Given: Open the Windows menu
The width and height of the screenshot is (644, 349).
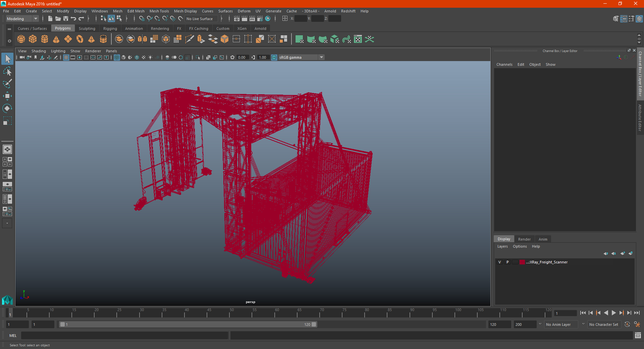Looking at the screenshot, I should coord(100,11).
